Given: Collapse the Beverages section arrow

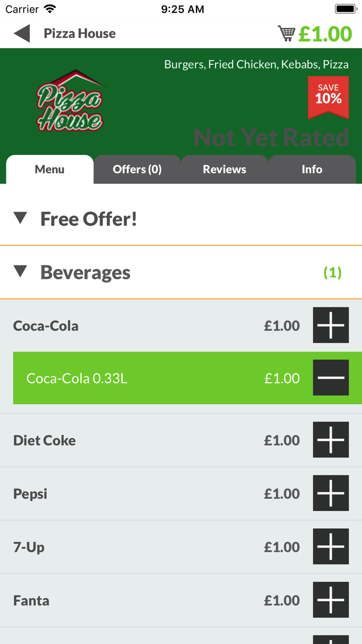Looking at the screenshot, I should click(21, 272).
